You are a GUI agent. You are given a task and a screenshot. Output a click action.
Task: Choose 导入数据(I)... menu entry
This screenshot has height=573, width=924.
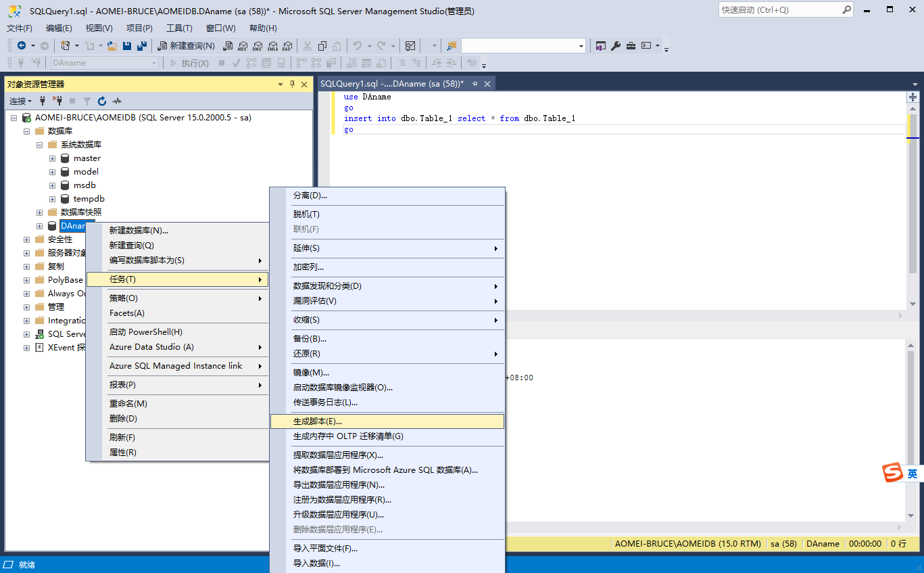click(387, 563)
